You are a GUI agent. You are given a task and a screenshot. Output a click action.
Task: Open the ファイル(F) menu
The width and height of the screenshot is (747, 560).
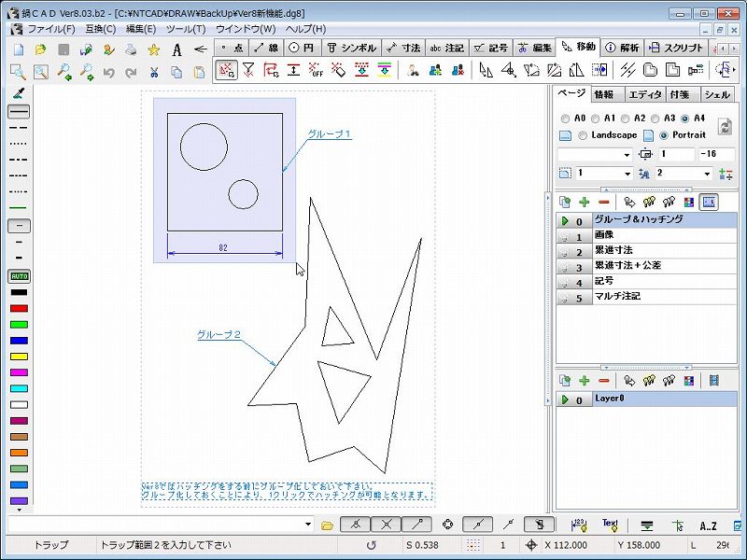tap(51, 29)
